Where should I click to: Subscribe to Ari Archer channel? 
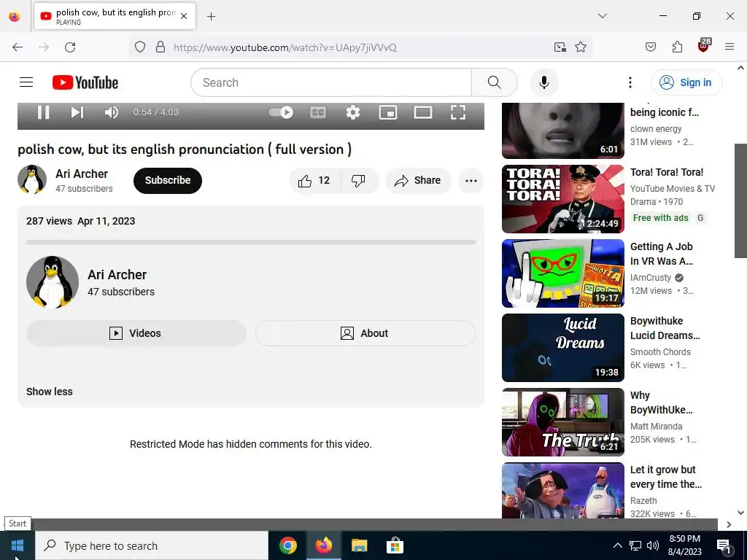[168, 181]
